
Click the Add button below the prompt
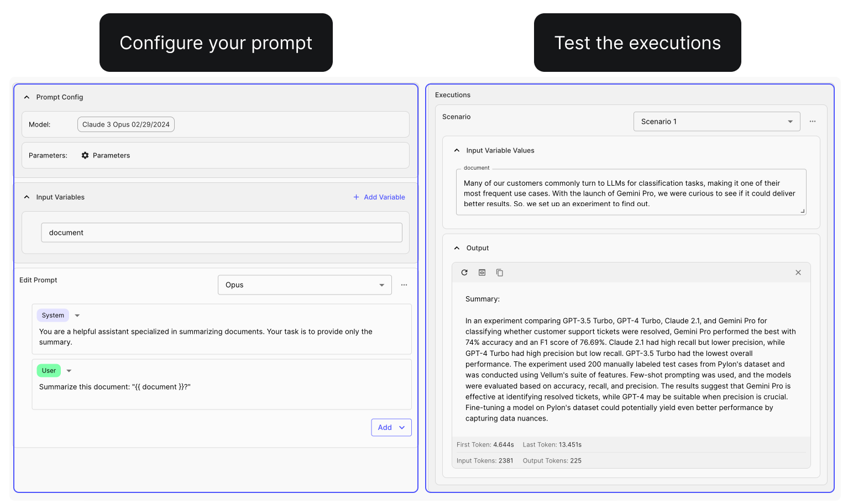[x=391, y=427]
